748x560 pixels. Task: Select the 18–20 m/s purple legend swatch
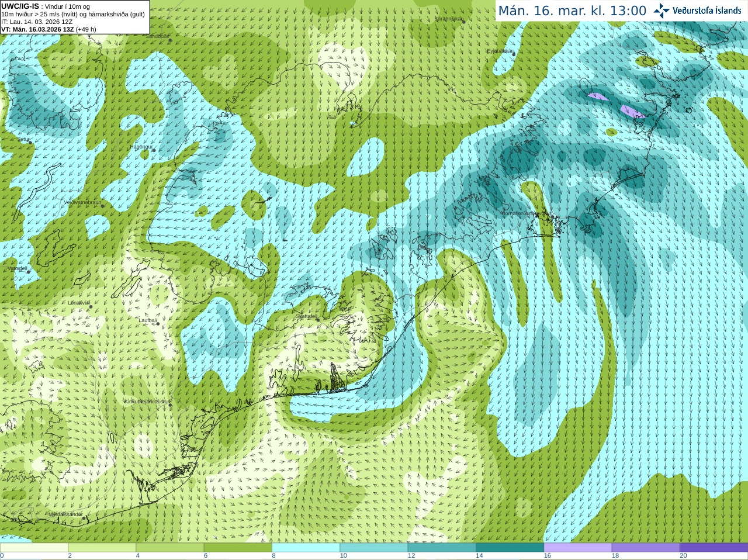click(646, 548)
